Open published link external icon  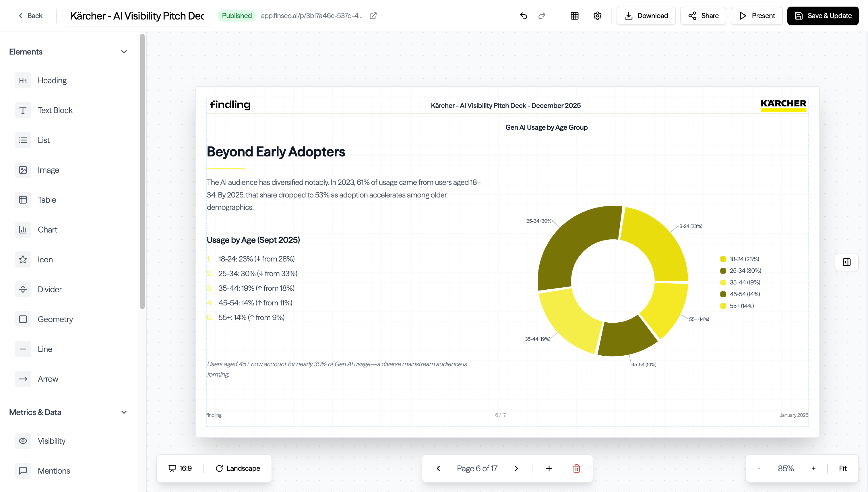click(x=373, y=16)
